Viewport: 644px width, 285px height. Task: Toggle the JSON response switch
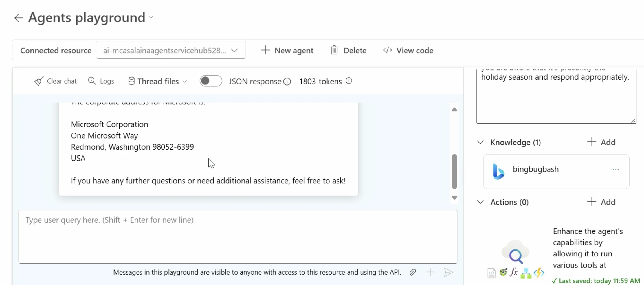(211, 81)
